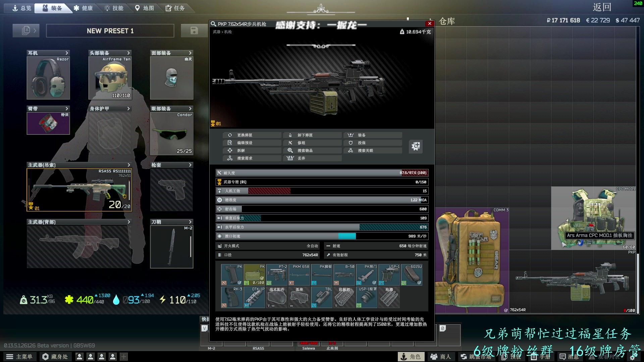
Task: Open the 装备 gear tab
Action: pos(52,8)
